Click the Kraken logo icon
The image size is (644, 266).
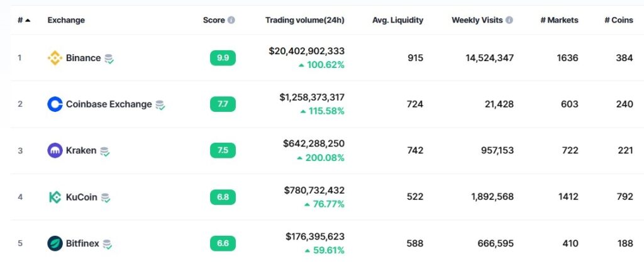55,151
